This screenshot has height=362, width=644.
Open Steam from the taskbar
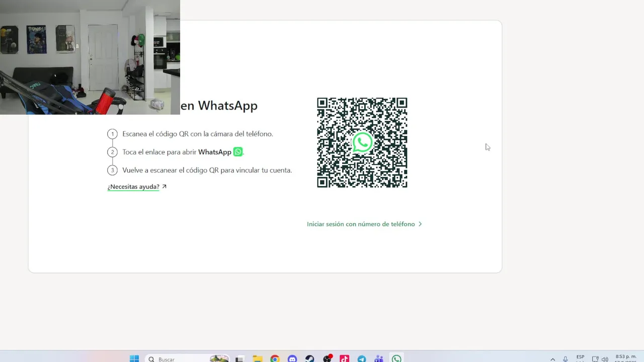(309, 359)
